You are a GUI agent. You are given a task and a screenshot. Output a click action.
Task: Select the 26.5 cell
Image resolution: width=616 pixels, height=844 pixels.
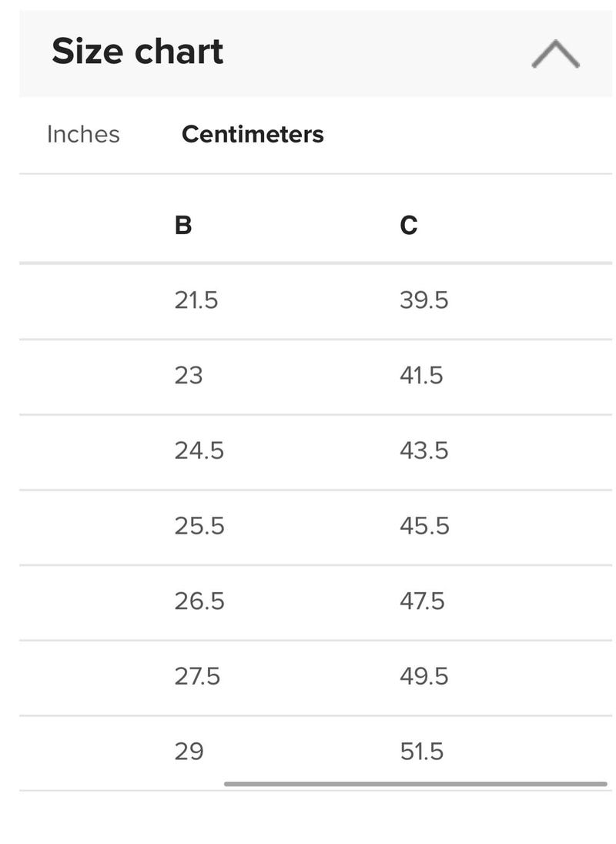(x=199, y=601)
